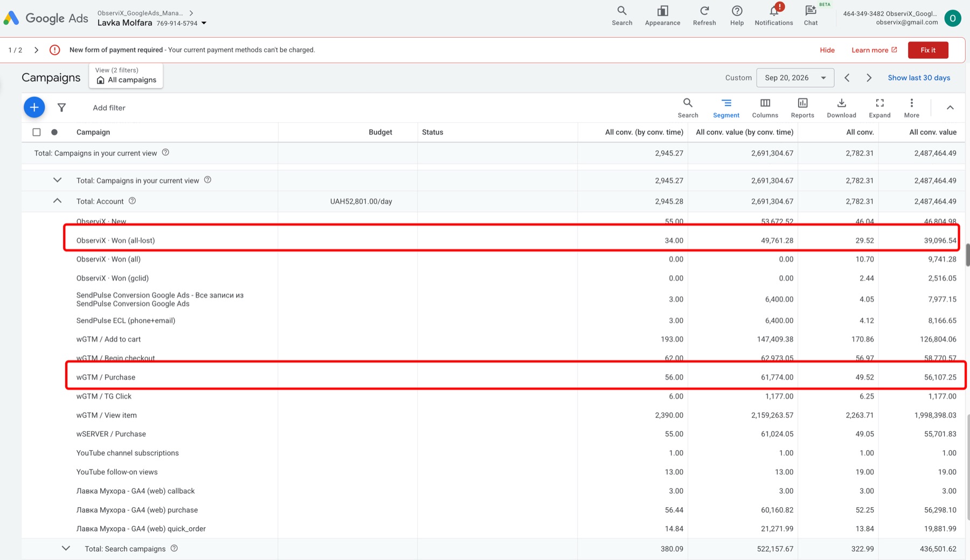Click the Add filter field

109,108
